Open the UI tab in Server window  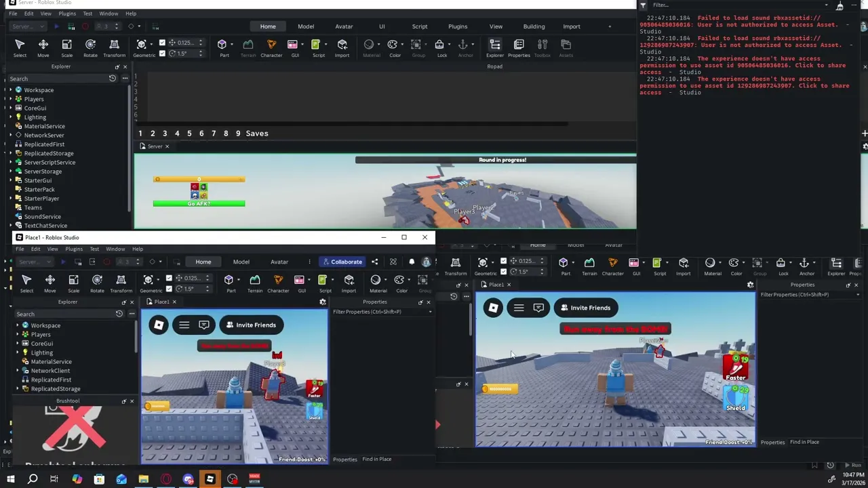382,26
